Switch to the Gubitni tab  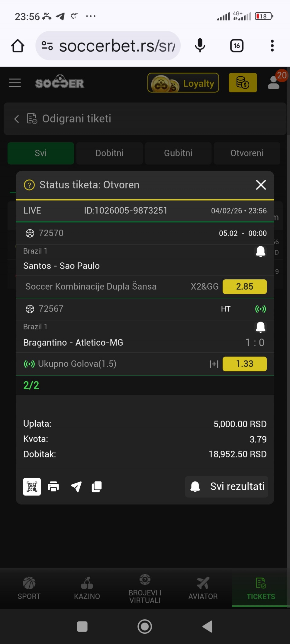point(178,153)
